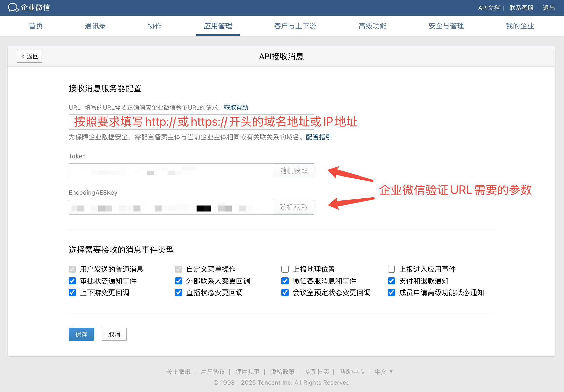Go to the 安全与管理 tab
The height and width of the screenshot is (392, 564).
[446, 26]
